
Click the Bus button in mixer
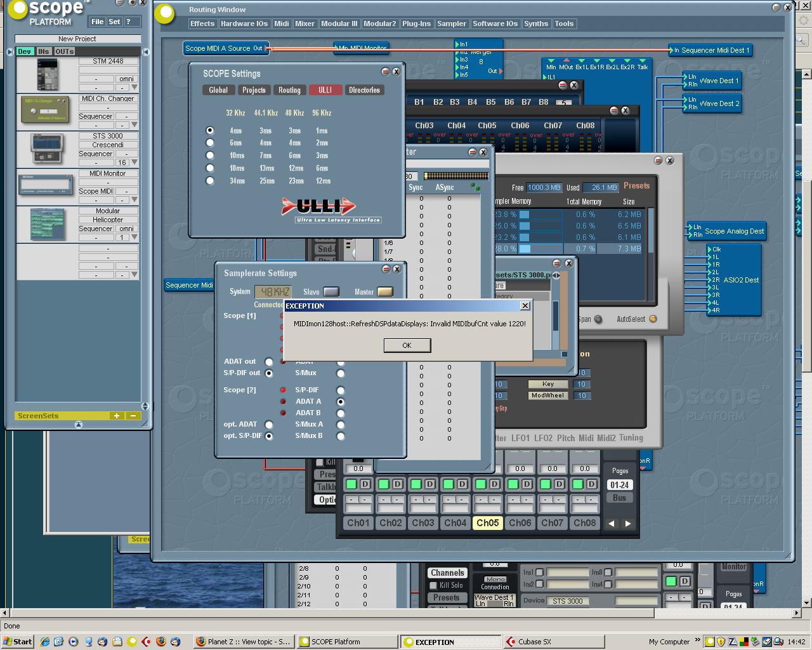[620, 498]
